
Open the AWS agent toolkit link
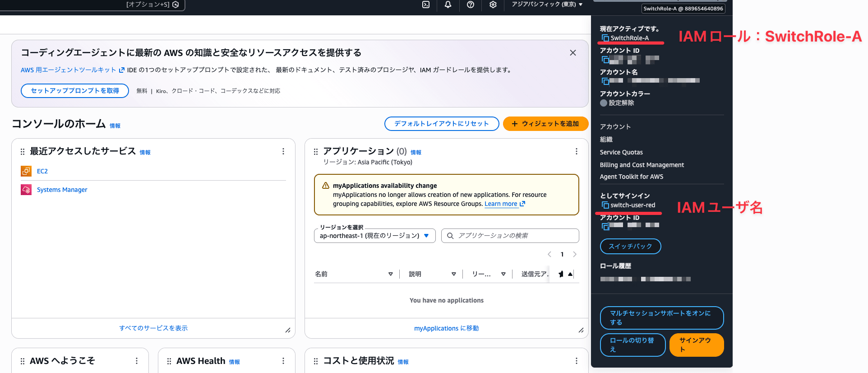[72, 70]
